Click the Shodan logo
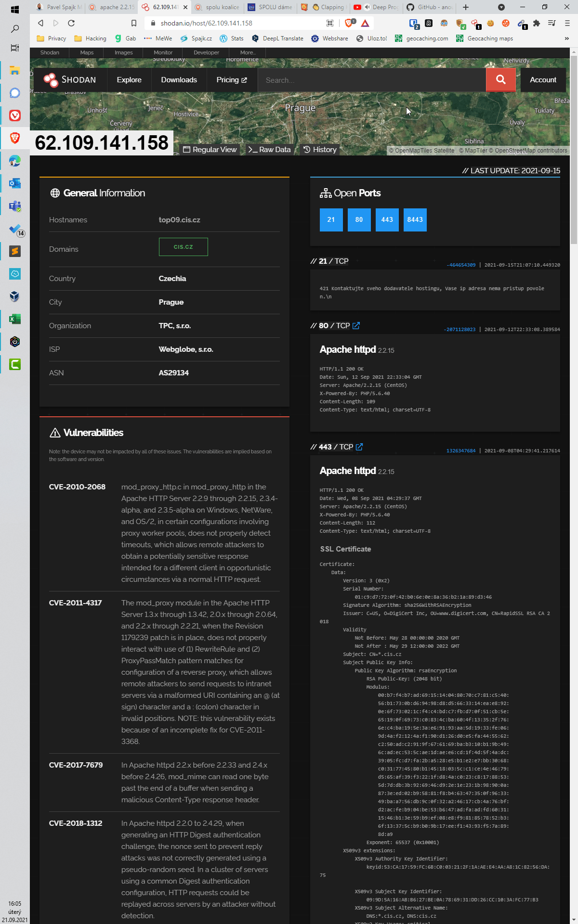Image resolution: width=578 pixels, height=924 pixels. tap(70, 80)
